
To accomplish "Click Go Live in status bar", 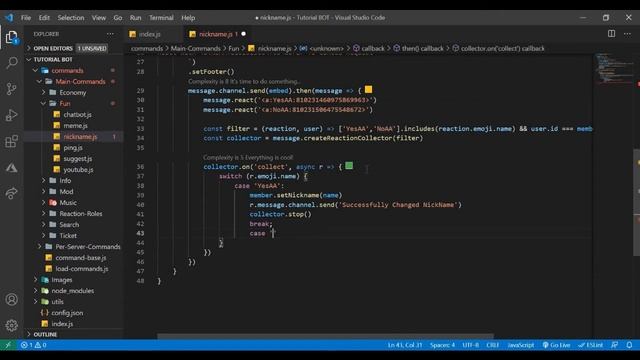I will [x=556, y=345].
